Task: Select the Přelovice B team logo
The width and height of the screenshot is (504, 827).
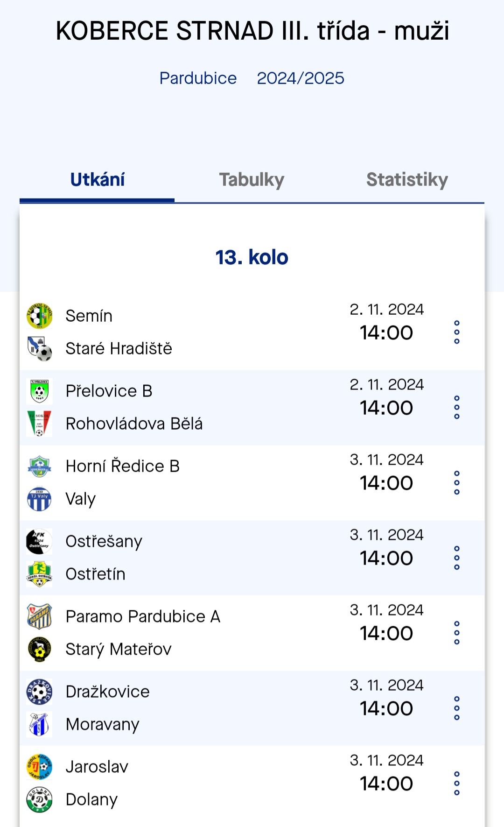Action: (x=39, y=391)
